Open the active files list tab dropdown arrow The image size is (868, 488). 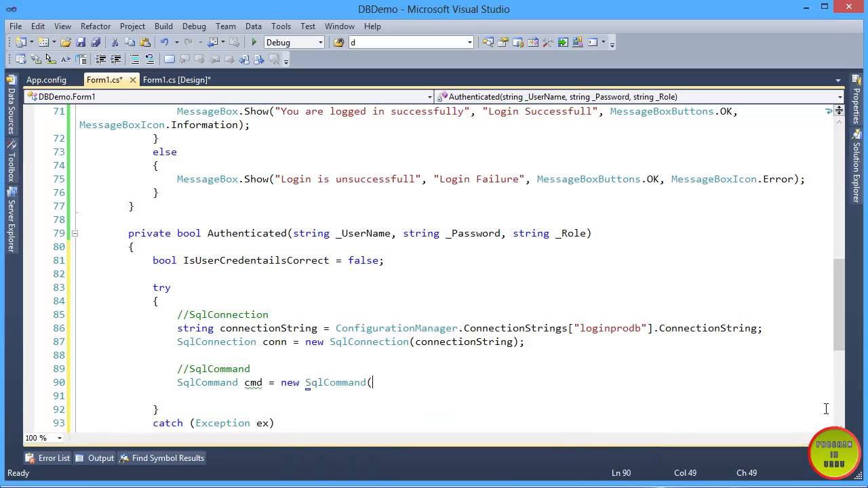point(838,80)
